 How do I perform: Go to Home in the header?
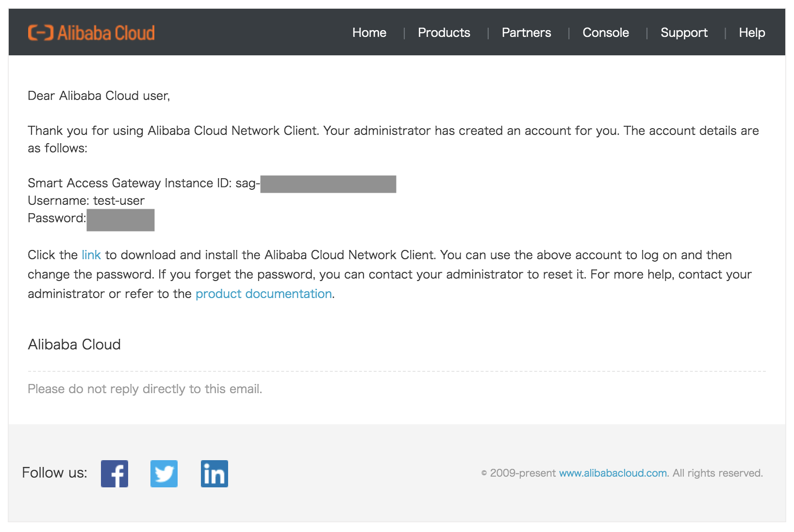(x=369, y=33)
